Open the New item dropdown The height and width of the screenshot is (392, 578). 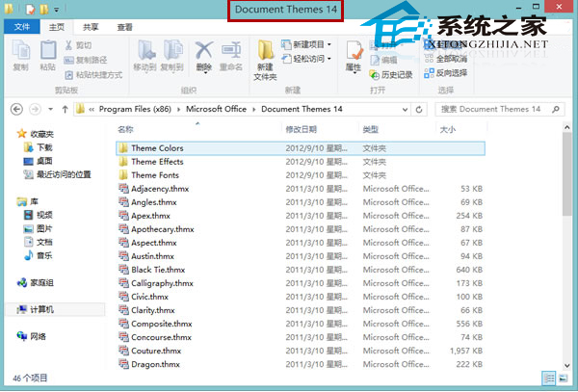[306, 44]
